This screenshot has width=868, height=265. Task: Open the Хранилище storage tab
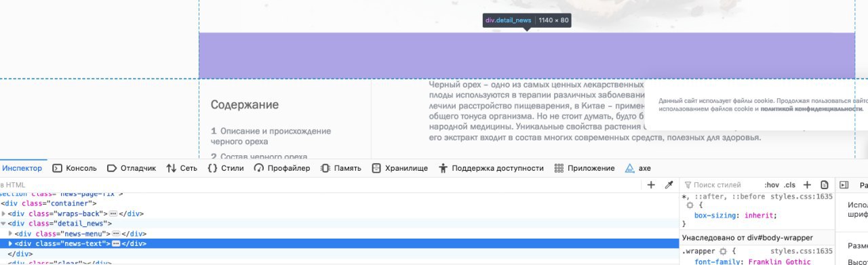[x=400, y=168]
